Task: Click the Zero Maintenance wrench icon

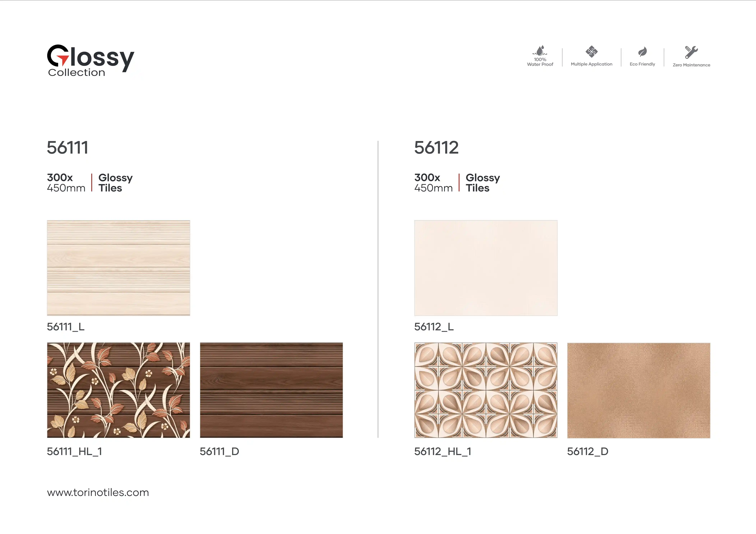Action: point(691,52)
